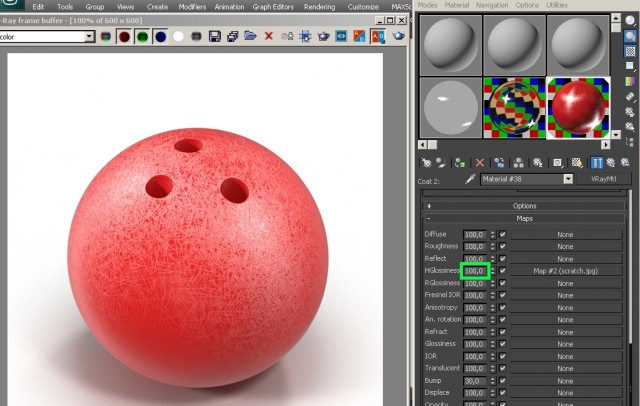Enable track mouse while rendering
640x406 pixels.
click(x=305, y=37)
